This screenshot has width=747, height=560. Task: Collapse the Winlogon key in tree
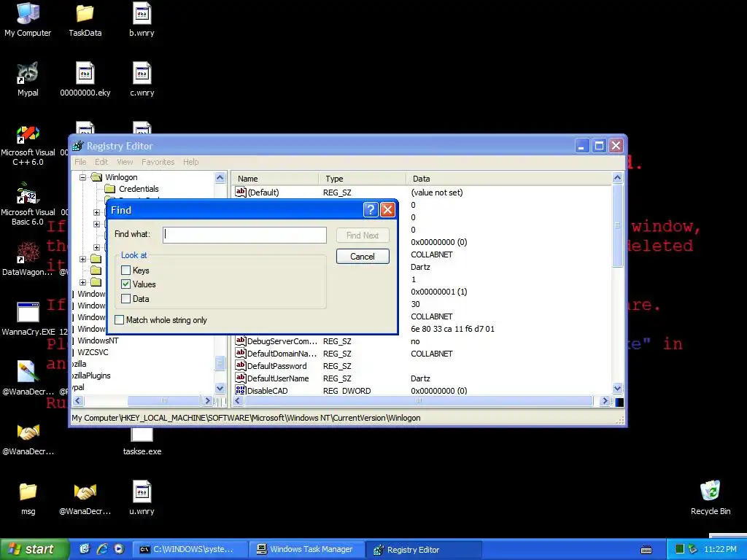(82, 177)
